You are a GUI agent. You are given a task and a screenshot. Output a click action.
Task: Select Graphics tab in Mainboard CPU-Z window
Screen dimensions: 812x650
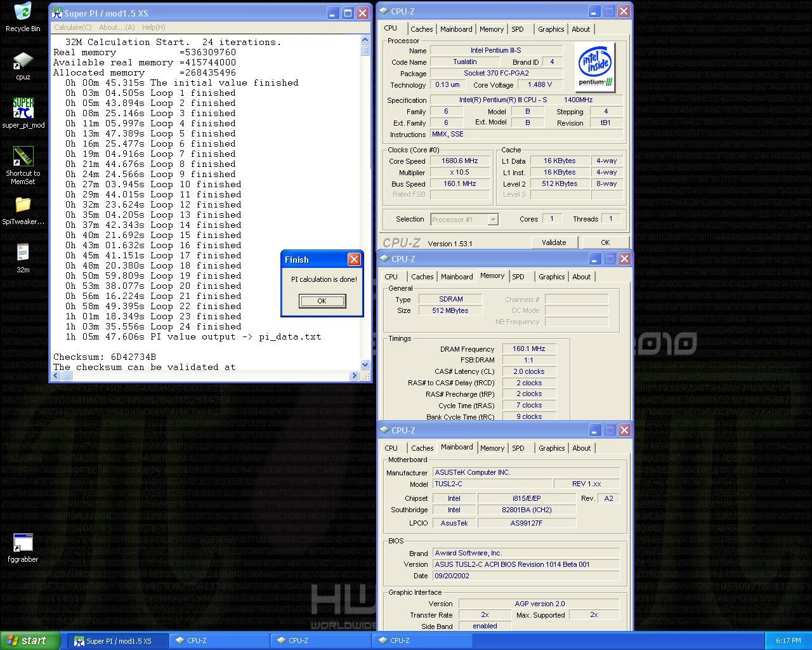click(x=551, y=448)
